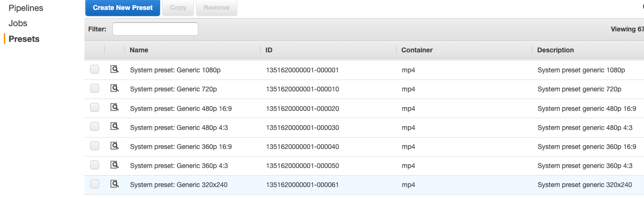
Task: Click ID 1351620000001-000030
Action: click(x=302, y=128)
